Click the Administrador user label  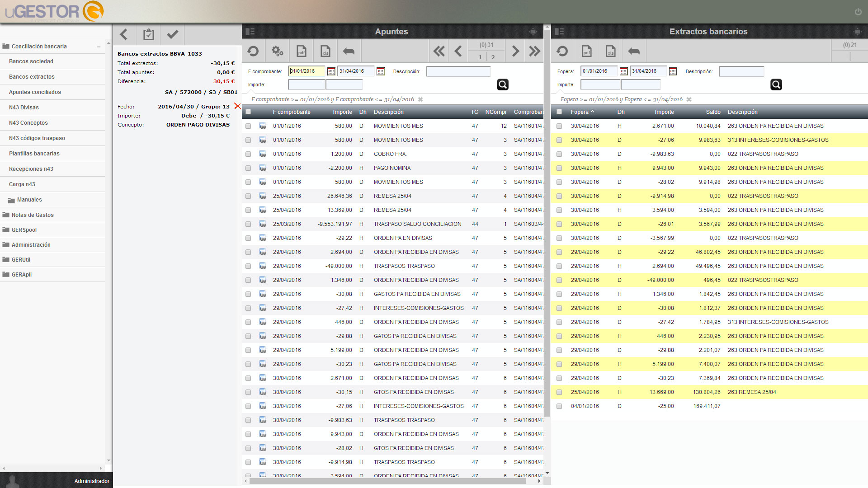(92, 481)
